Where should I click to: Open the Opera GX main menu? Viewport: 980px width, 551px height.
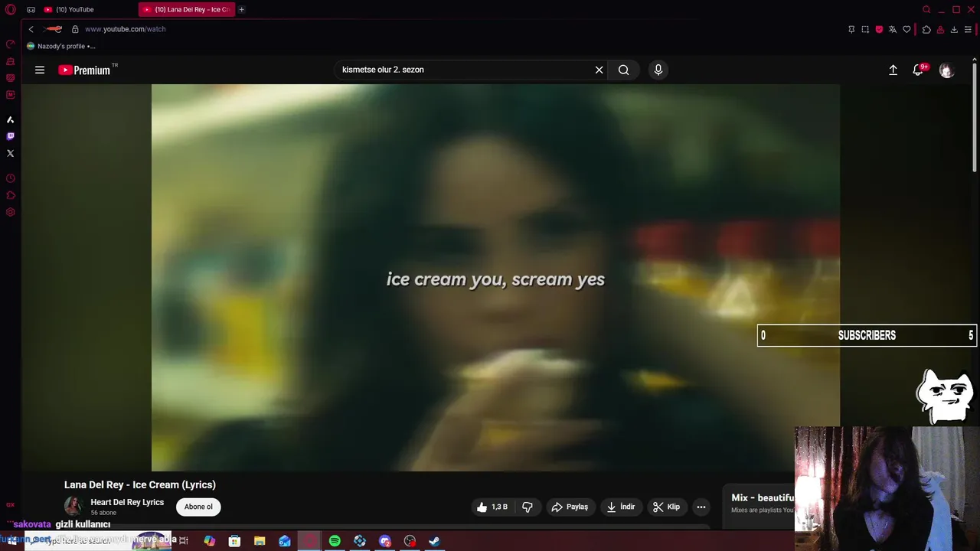[x=10, y=10]
